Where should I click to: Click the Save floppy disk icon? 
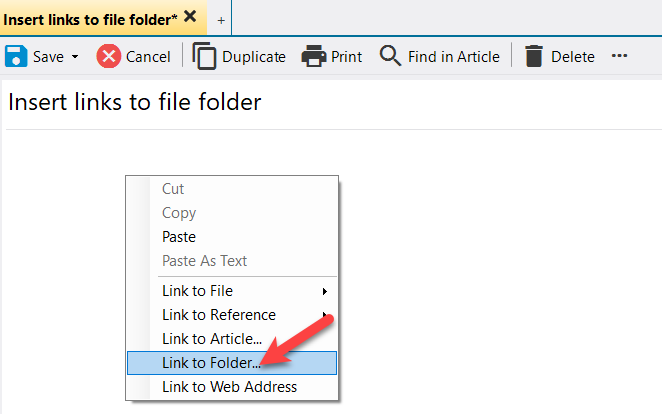(16, 56)
